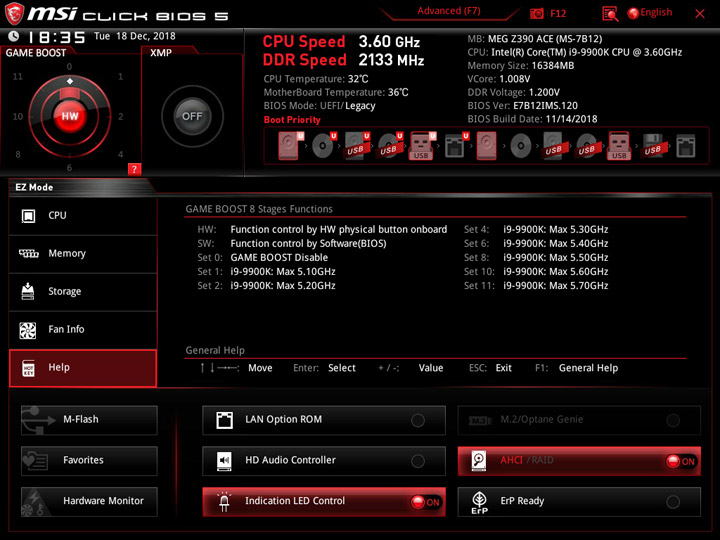Select the legacy CD/DVD drive boot icon without U badge
The height and width of the screenshot is (540, 720).
tap(521, 146)
